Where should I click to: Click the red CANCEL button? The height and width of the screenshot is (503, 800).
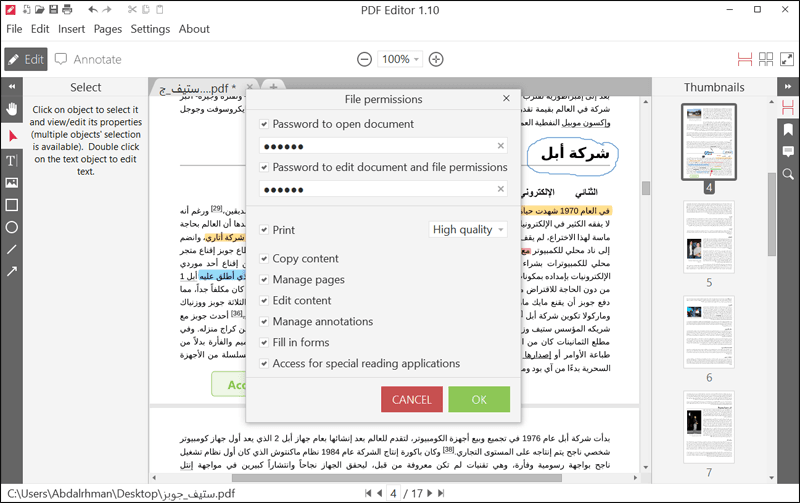point(412,399)
